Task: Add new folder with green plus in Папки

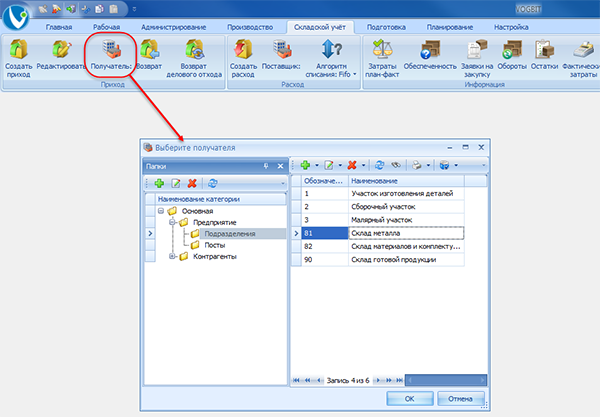Action: point(159,184)
